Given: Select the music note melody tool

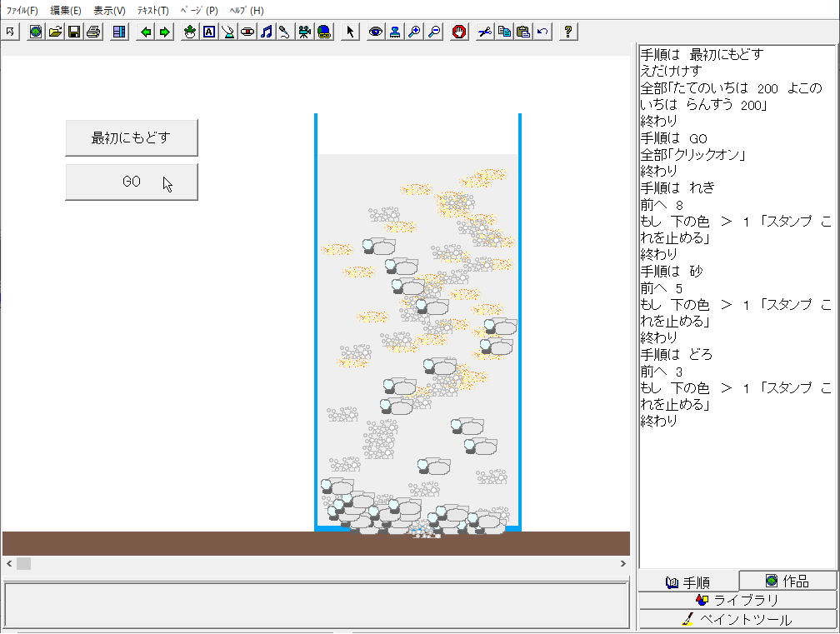Looking at the screenshot, I should coord(266,32).
